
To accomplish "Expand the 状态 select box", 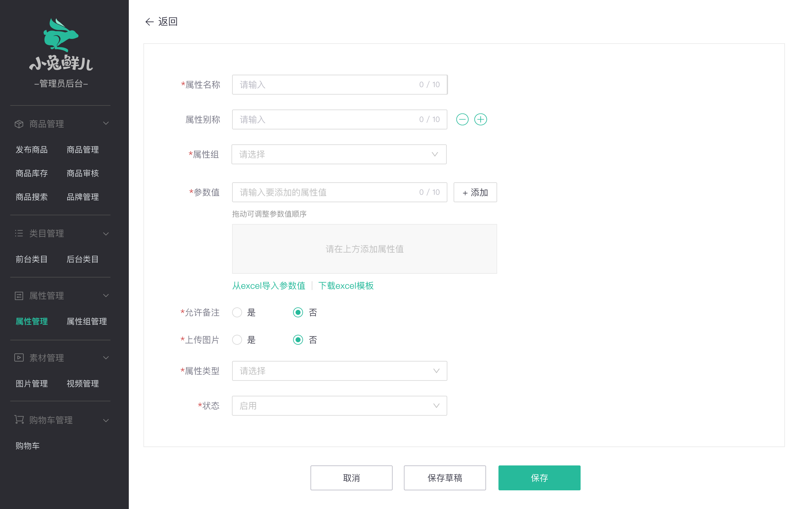I will click(339, 406).
